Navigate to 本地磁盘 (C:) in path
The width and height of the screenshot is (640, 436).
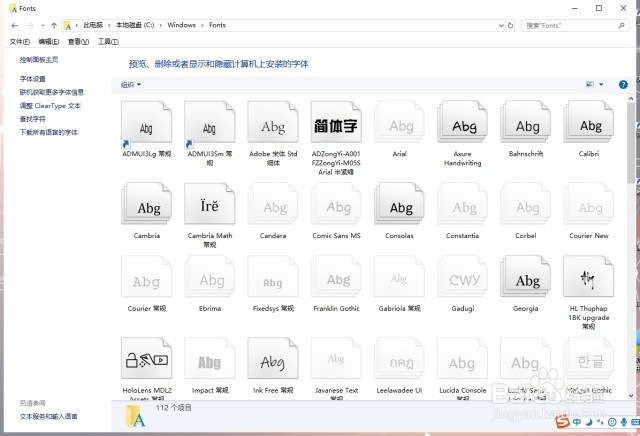tap(135, 25)
